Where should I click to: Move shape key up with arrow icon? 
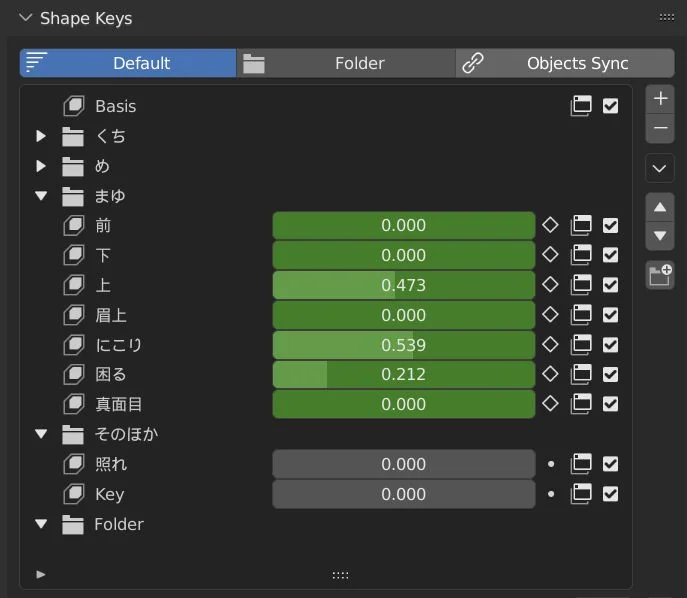[660, 208]
